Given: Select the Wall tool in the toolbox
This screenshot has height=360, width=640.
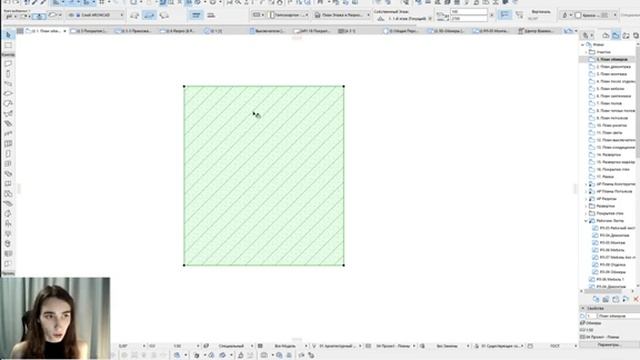Looking at the screenshot, I should click(8, 64).
